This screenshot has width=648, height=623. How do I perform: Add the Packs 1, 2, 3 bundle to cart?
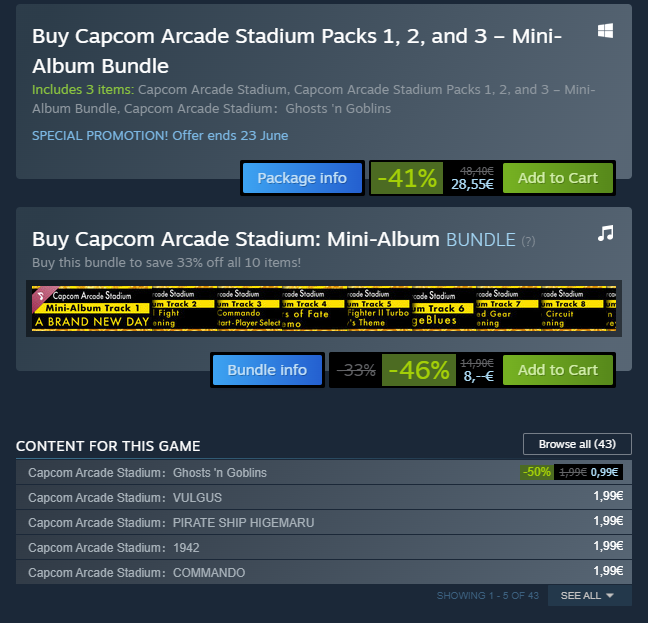557,178
